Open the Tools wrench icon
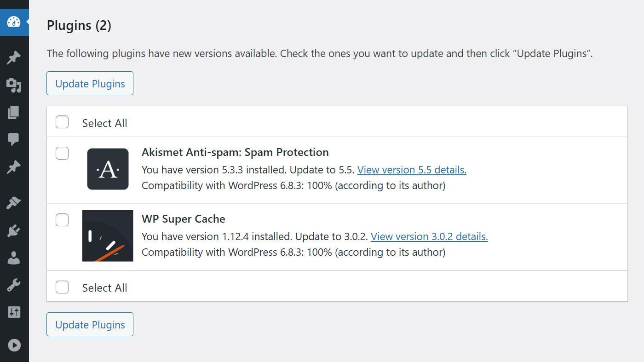Viewport: 644px width, 362px height. point(14,285)
